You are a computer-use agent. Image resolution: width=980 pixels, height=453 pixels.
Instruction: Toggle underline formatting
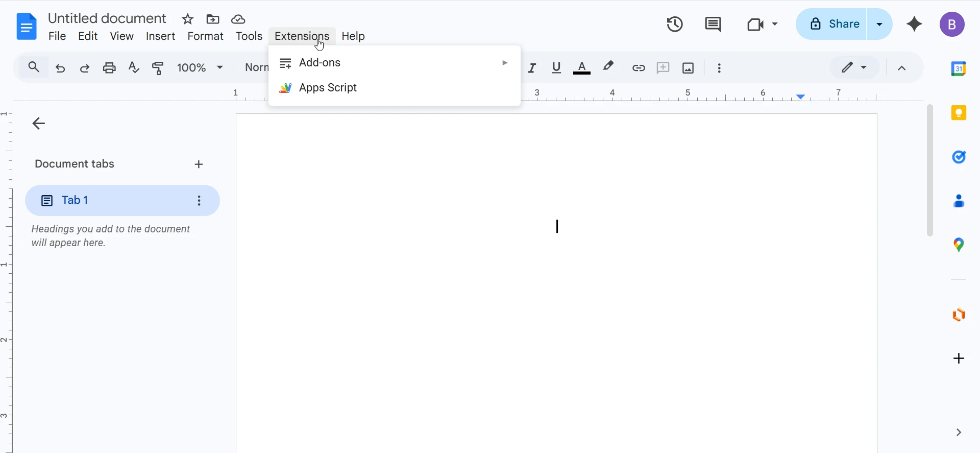click(556, 68)
